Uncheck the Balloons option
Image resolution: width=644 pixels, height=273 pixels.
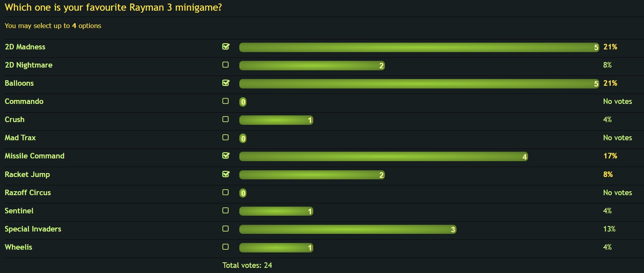pyautogui.click(x=225, y=83)
